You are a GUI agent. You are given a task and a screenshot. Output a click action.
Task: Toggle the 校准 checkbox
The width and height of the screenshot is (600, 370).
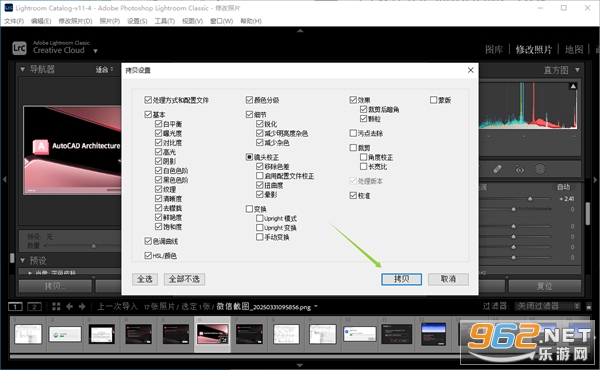coord(353,196)
